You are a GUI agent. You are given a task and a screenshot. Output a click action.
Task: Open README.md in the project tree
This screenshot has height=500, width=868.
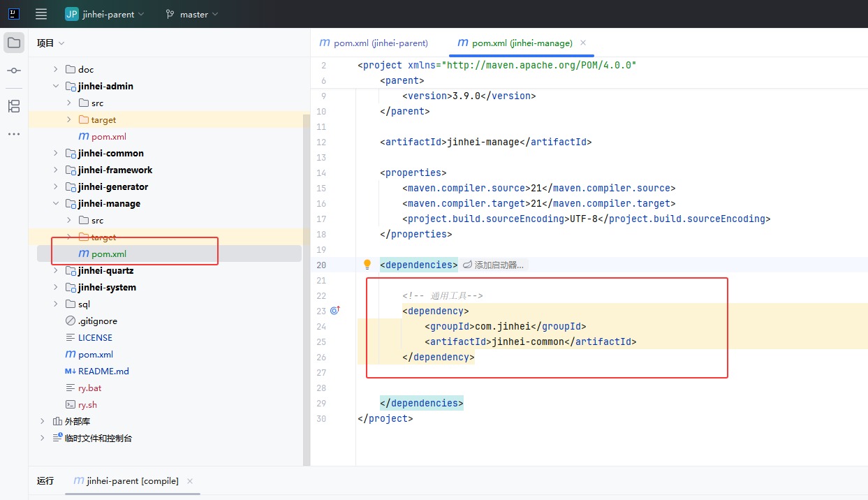[103, 371]
